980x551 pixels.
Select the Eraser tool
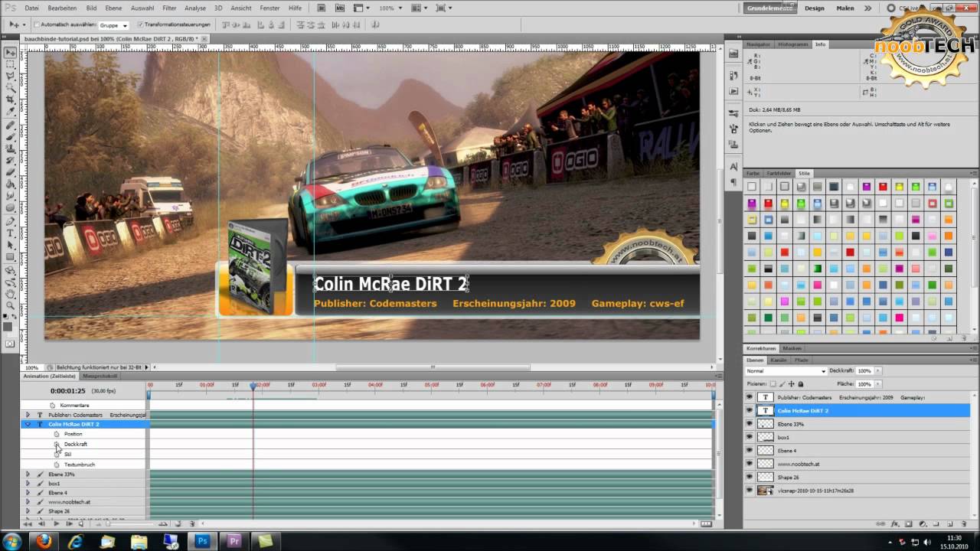(x=11, y=171)
